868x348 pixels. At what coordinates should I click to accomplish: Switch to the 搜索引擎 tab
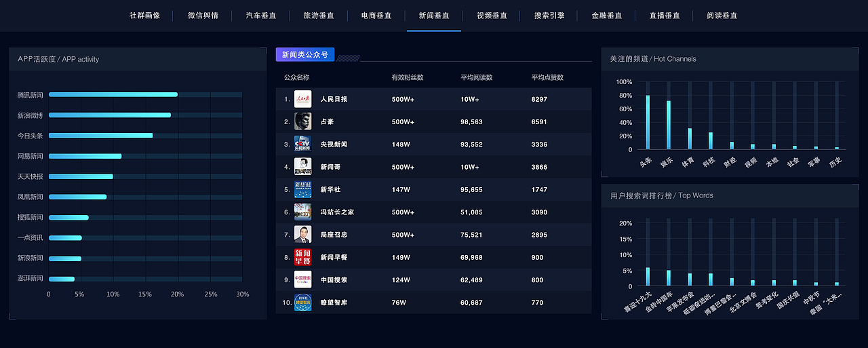(549, 16)
